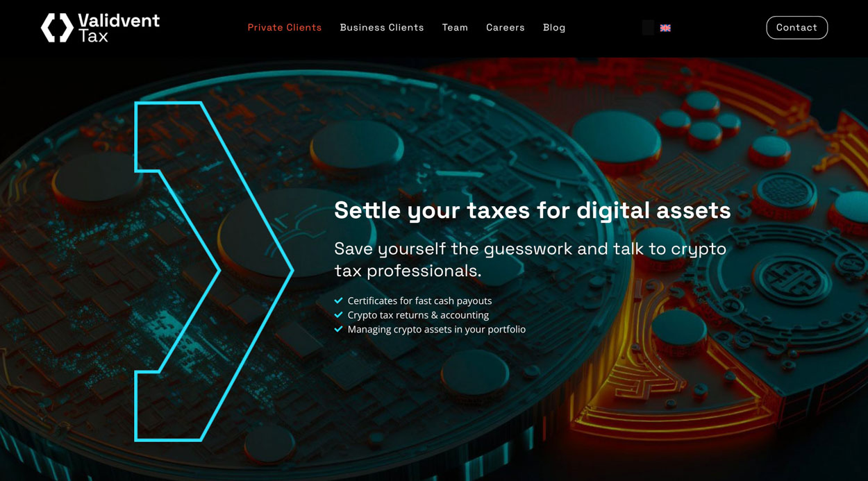Click the large cyan chevron graphic
Image resolution: width=868 pixels, height=481 pixels.
tap(214, 271)
